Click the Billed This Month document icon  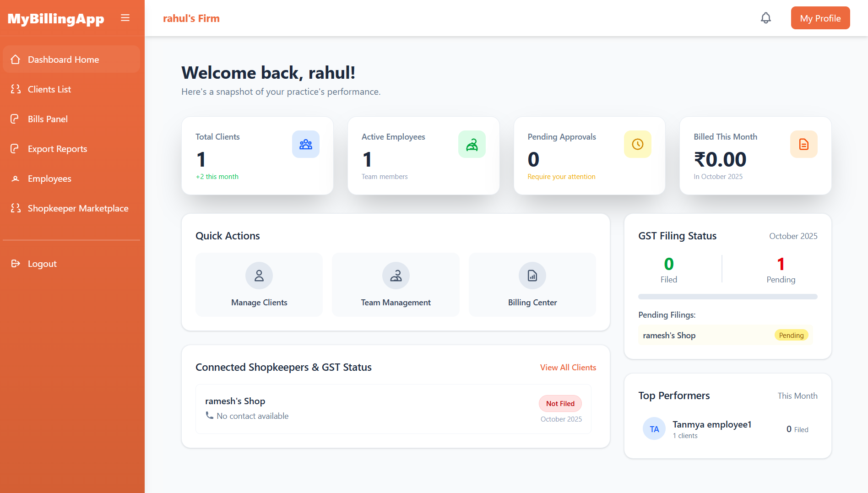click(x=803, y=145)
